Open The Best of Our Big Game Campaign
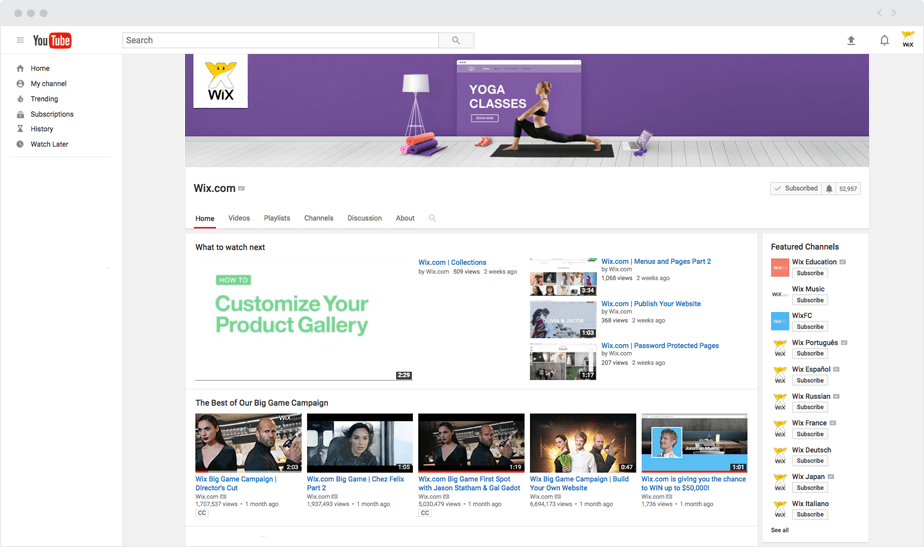Screen dimensions: 924x547 tap(262, 403)
